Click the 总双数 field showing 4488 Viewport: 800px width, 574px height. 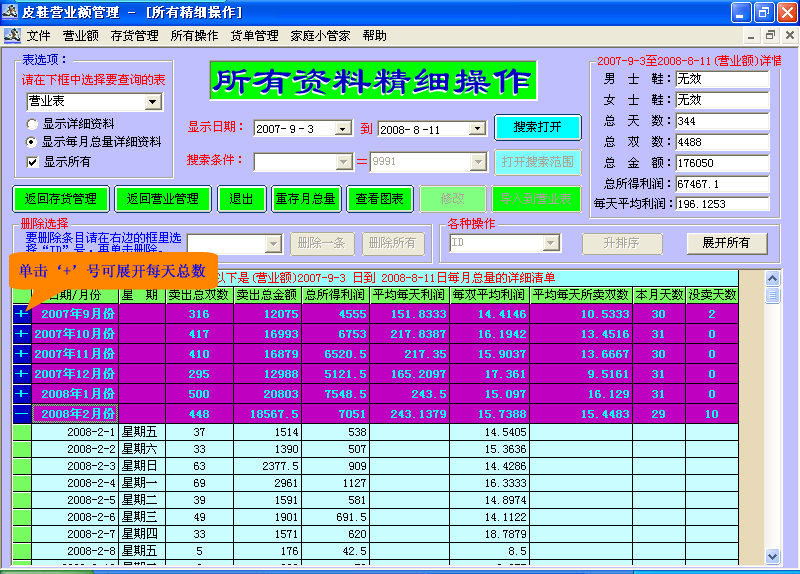click(x=722, y=142)
